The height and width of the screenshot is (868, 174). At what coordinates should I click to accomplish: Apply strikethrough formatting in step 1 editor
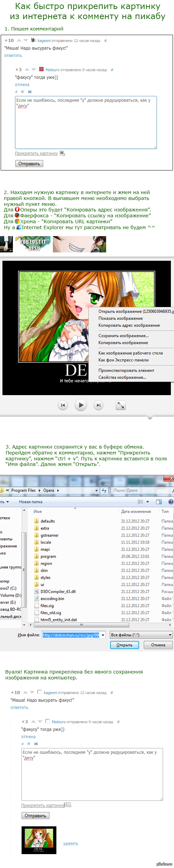pos(23,92)
